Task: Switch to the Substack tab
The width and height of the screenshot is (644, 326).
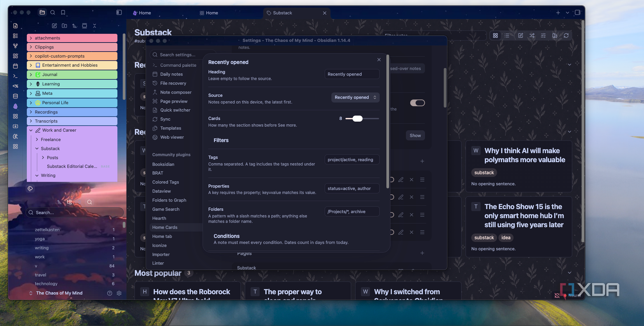Action: point(297,13)
